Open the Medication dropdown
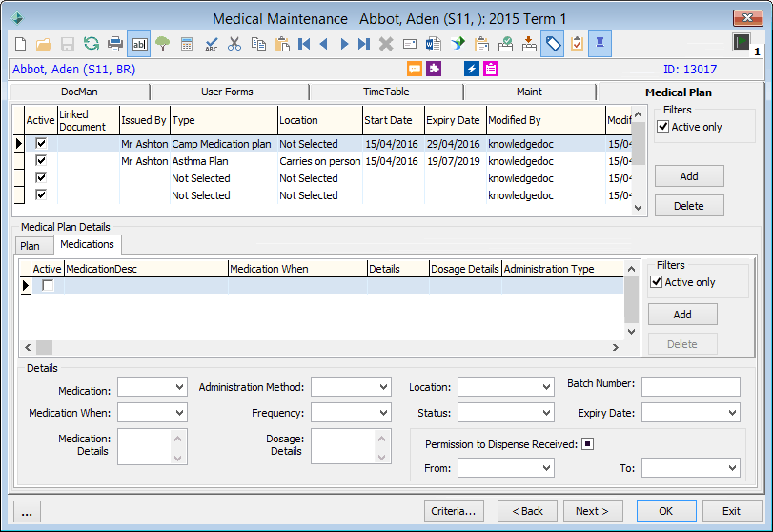 click(179, 387)
